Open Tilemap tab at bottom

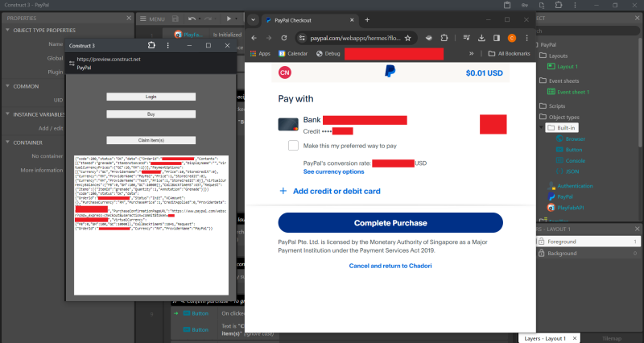[x=612, y=338]
